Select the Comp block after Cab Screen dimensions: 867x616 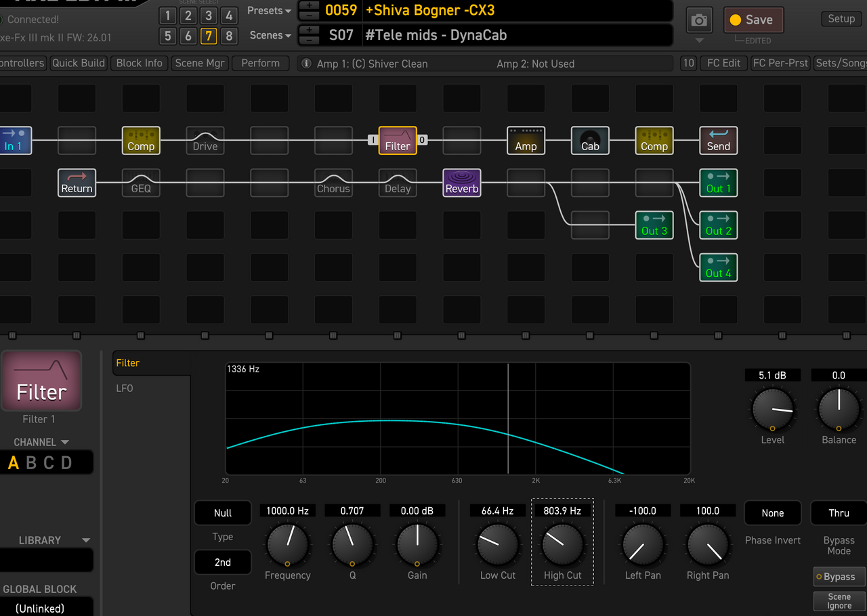click(x=654, y=141)
